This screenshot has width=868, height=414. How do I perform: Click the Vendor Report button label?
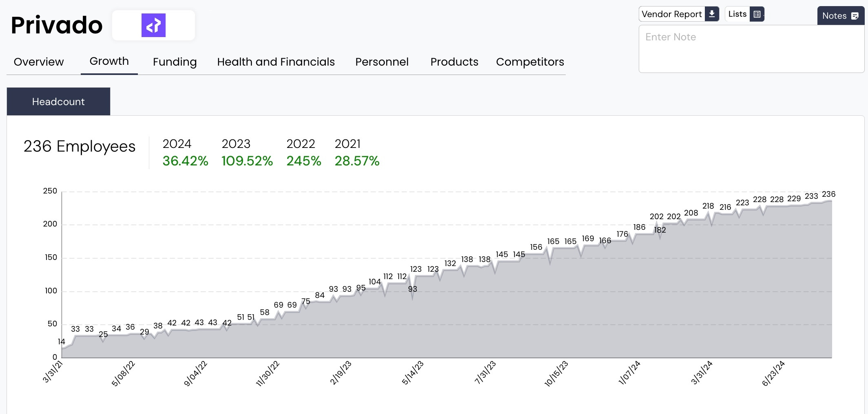671,14
